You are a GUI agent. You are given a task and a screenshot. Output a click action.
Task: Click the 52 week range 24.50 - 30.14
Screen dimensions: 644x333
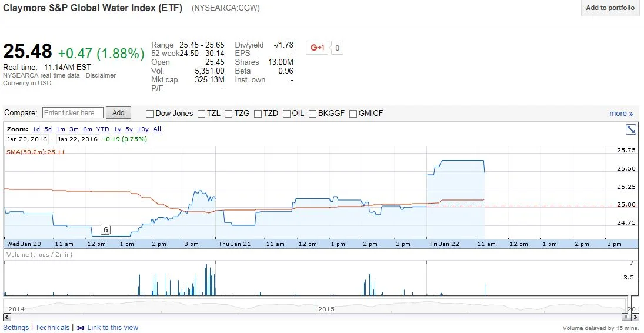click(x=202, y=54)
